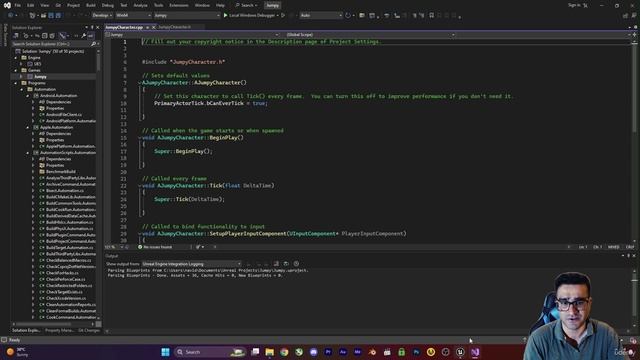Open the Show output from dropdown
The height and width of the screenshot is (360, 640).
tap(191, 264)
